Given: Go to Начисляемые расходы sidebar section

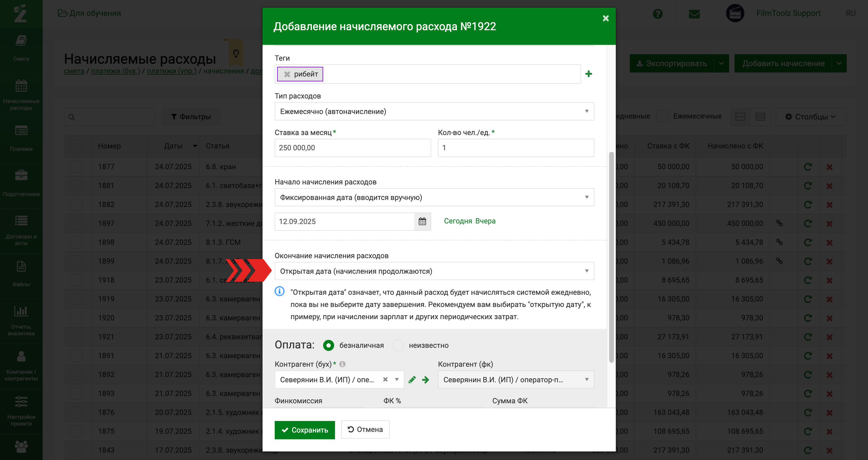Looking at the screenshot, I should click(21, 95).
